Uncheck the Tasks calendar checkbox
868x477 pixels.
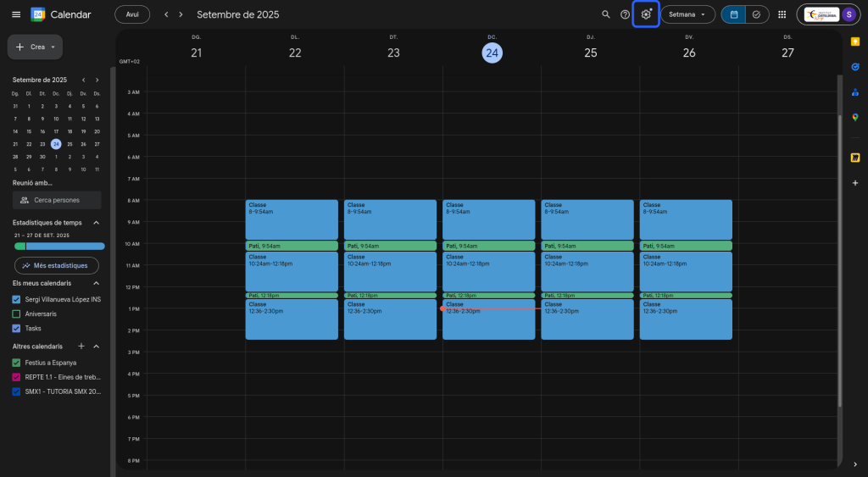tap(17, 328)
